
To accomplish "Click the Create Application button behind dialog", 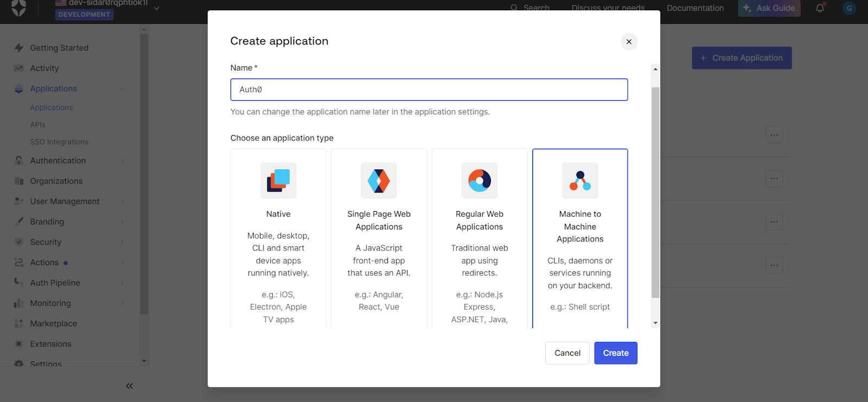I will (742, 58).
